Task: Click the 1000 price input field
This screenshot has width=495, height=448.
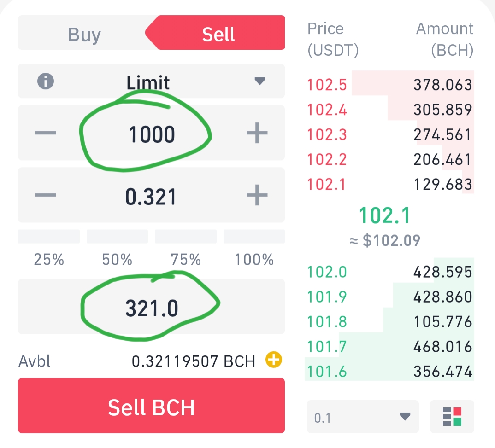Action: tap(152, 134)
